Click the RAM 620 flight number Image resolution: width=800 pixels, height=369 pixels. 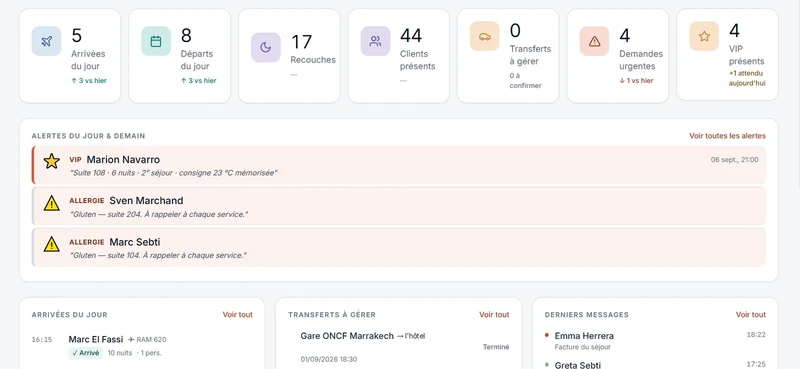tap(152, 339)
